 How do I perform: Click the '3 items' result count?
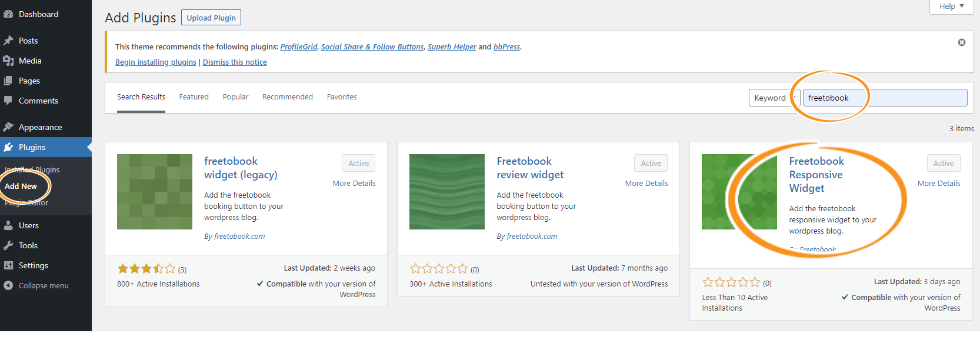pos(962,128)
